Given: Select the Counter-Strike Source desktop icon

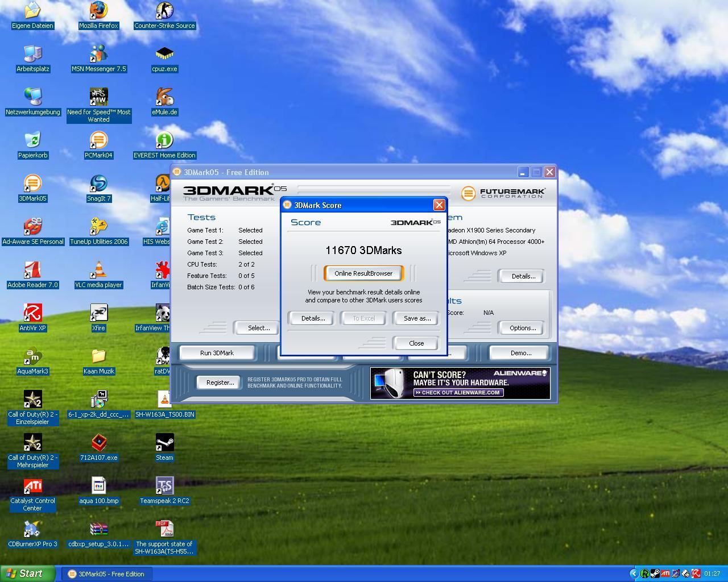Looking at the screenshot, I should point(164,10).
